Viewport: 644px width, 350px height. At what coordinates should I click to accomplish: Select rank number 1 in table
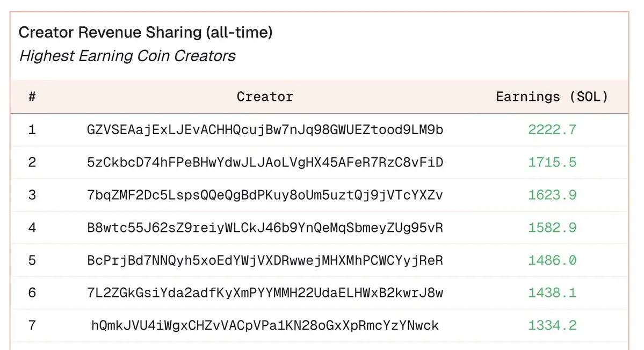(32, 130)
